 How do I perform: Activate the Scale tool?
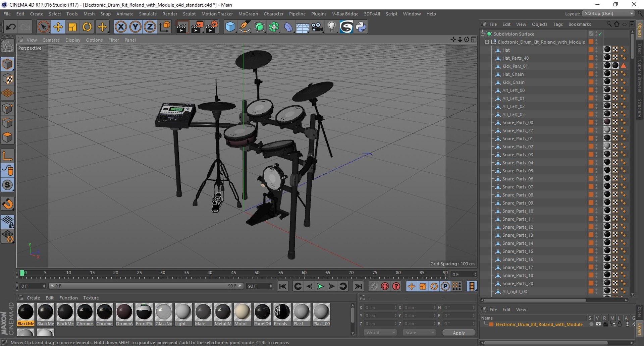[x=72, y=27]
